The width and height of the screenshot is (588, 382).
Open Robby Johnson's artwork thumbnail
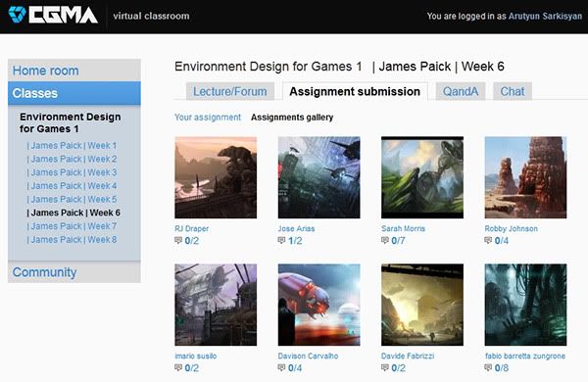click(525, 177)
